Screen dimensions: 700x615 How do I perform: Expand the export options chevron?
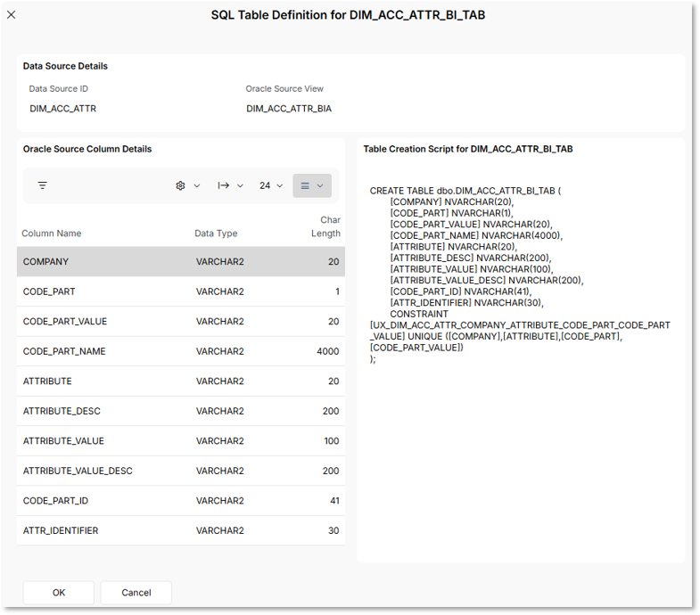coord(240,185)
